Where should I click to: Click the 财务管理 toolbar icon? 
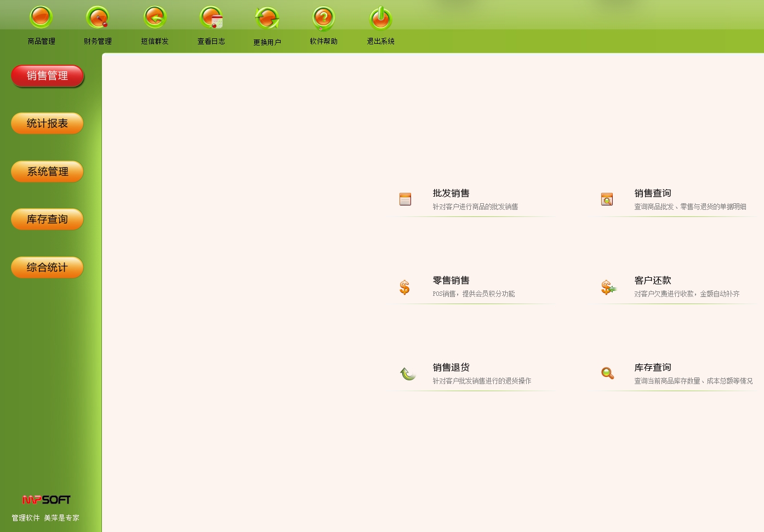[x=98, y=18]
